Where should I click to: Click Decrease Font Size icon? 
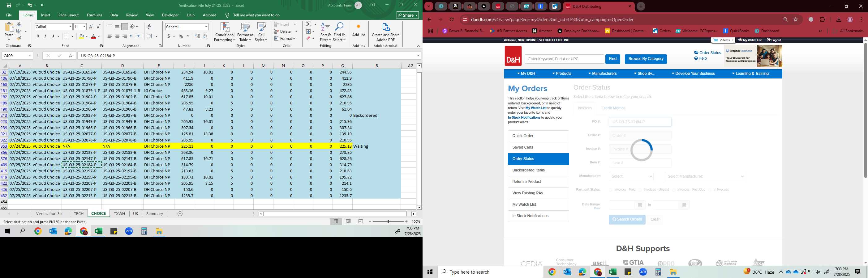click(x=98, y=27)
